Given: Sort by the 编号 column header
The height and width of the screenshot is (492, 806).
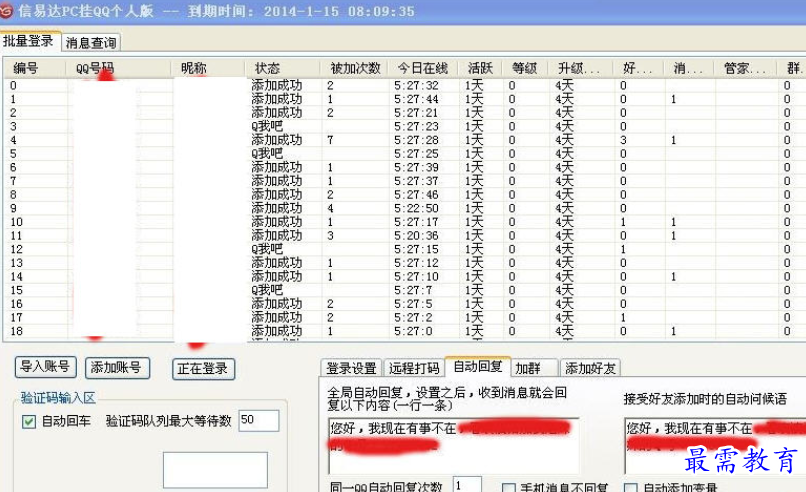Looking at the screenshot, I should 35,68.
